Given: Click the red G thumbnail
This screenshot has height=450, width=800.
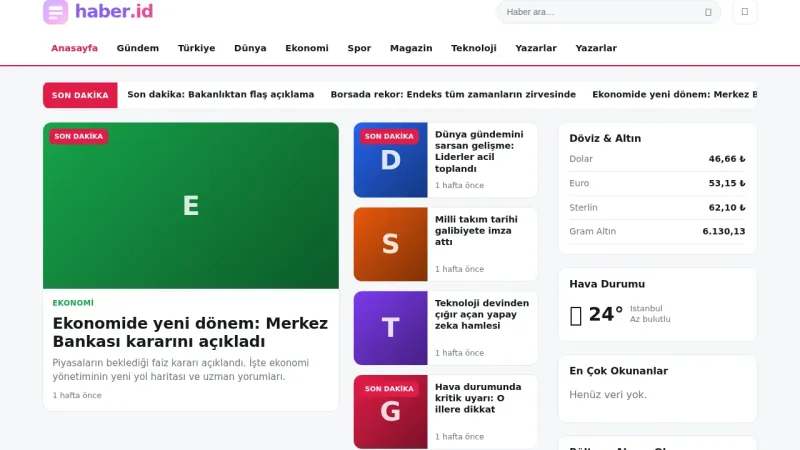Looking at the screenshot, I should click(x=390, y=412).
